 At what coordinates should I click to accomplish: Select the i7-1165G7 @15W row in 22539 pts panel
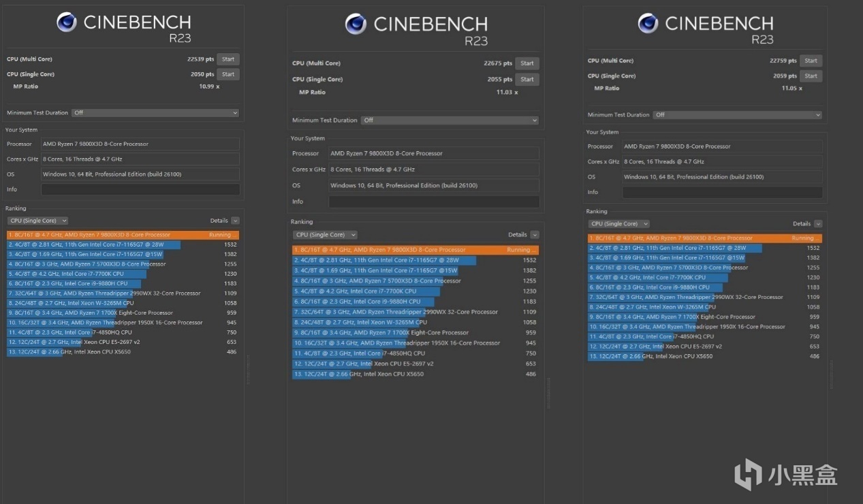click(x=123, y=254)
